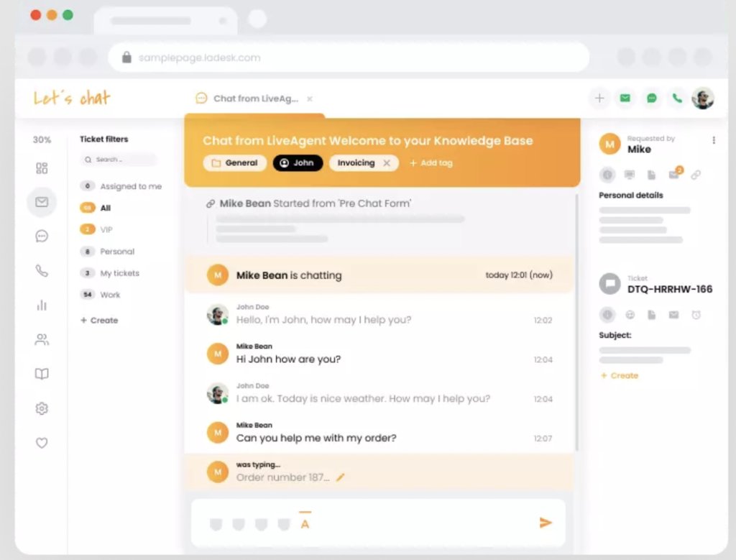Screen dimensions: 736x560
Task: Click the green chat bubble icon in header
Action: [651, 98]
